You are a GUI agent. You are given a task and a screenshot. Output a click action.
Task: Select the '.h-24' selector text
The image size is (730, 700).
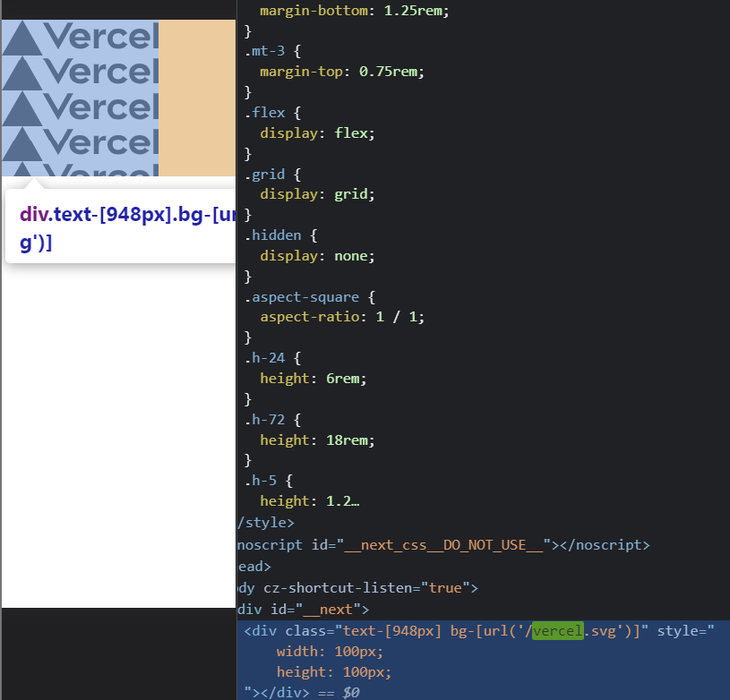(x=264, y=358)
